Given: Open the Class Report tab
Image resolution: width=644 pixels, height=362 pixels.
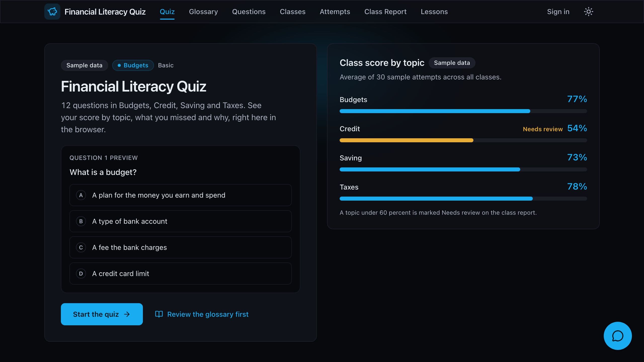Looking at the screenshot, I should coord(385,12).
